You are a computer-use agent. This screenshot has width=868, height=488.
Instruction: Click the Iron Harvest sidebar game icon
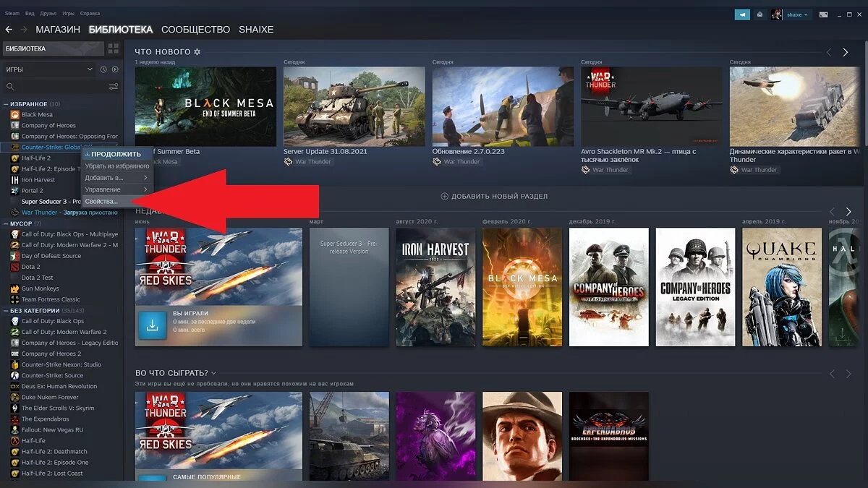14,179
